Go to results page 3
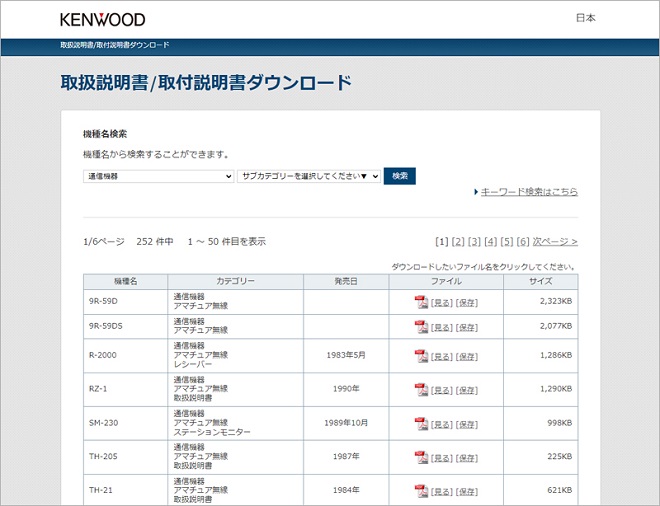 (474, 242)
